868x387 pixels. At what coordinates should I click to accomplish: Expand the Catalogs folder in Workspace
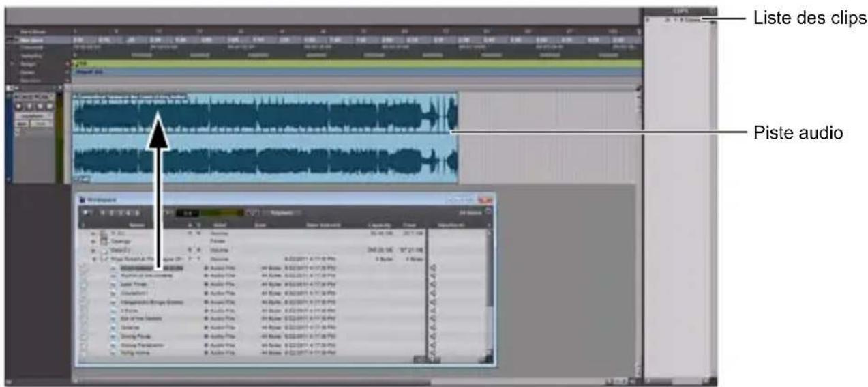93,242
